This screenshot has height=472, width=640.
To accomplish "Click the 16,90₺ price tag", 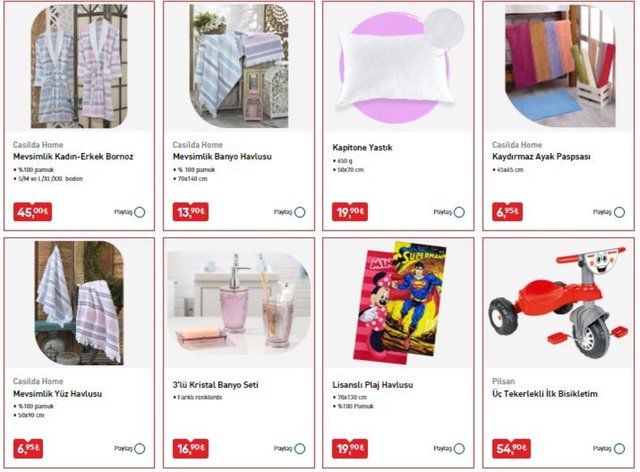I will [x=191, y=448].
